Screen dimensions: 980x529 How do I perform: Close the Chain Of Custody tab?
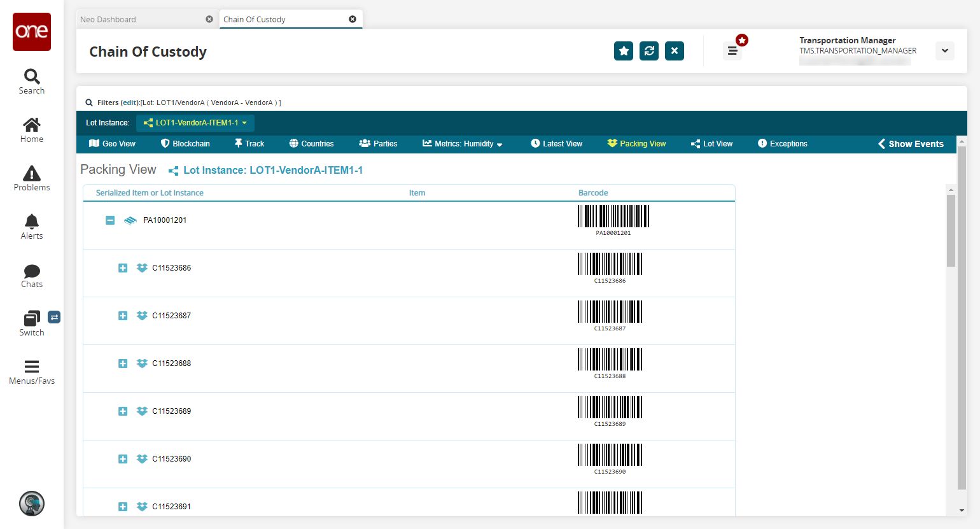click(x=353, y=19)
